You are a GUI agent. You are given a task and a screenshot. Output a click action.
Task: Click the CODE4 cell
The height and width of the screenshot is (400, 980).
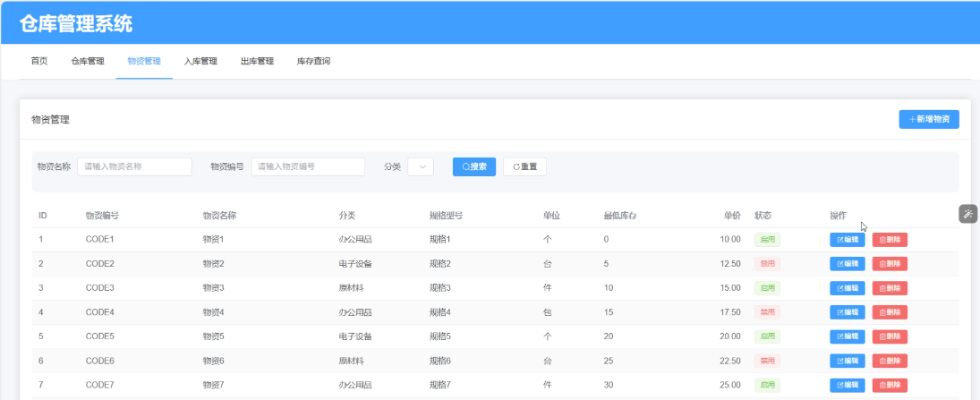point(100,312)
